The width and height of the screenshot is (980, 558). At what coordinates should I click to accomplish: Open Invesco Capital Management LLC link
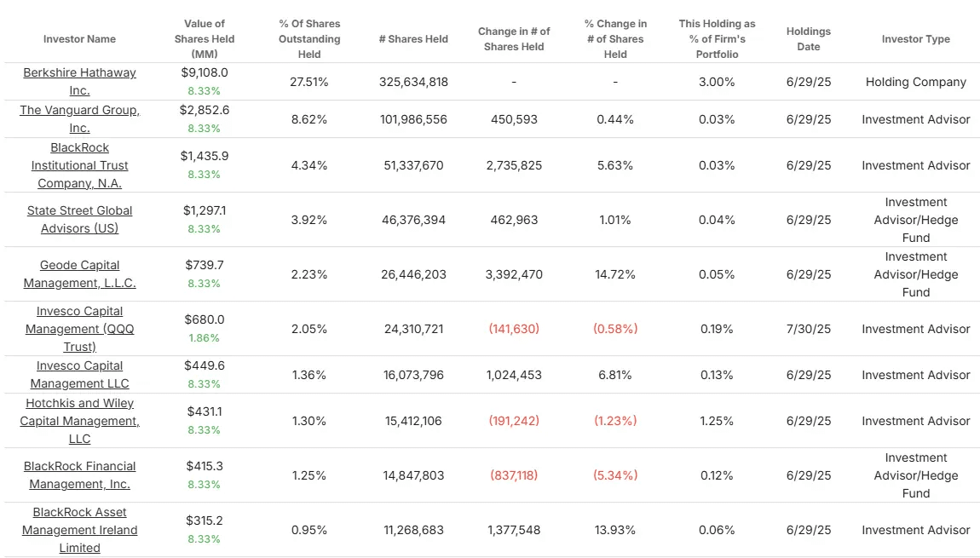pyautogui.click(x=79, y=374)
